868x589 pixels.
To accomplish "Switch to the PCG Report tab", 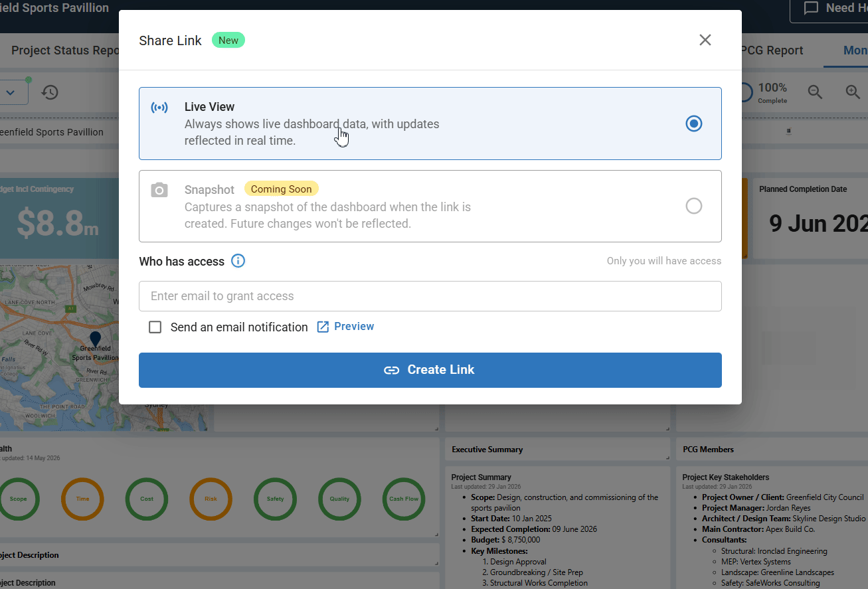I will pos(771,50).
